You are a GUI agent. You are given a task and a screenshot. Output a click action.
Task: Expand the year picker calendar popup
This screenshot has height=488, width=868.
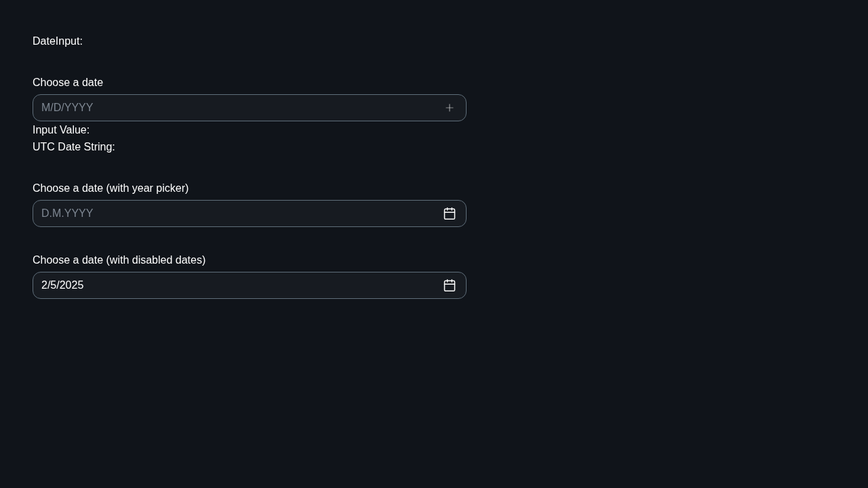450,213
